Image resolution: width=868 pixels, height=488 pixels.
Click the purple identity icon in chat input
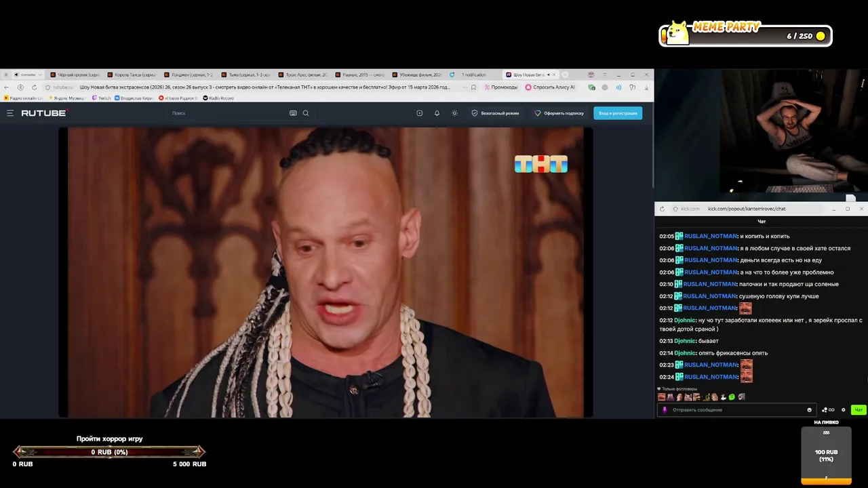coord(665,409)
